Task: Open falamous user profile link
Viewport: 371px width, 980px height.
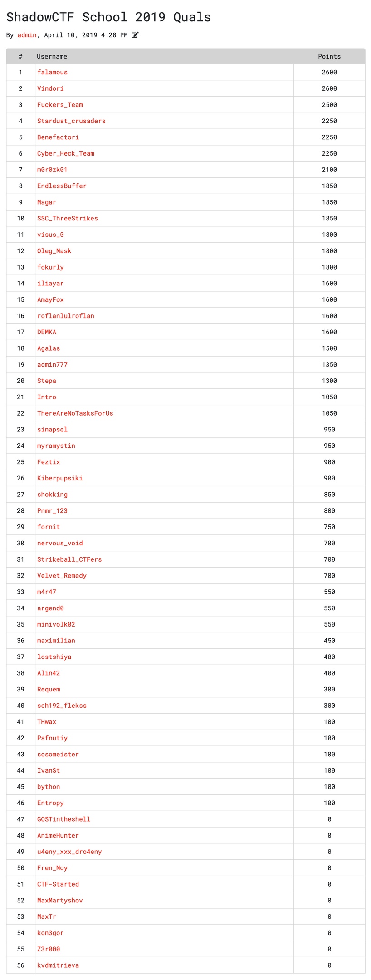Action: (x=52, y=72)
